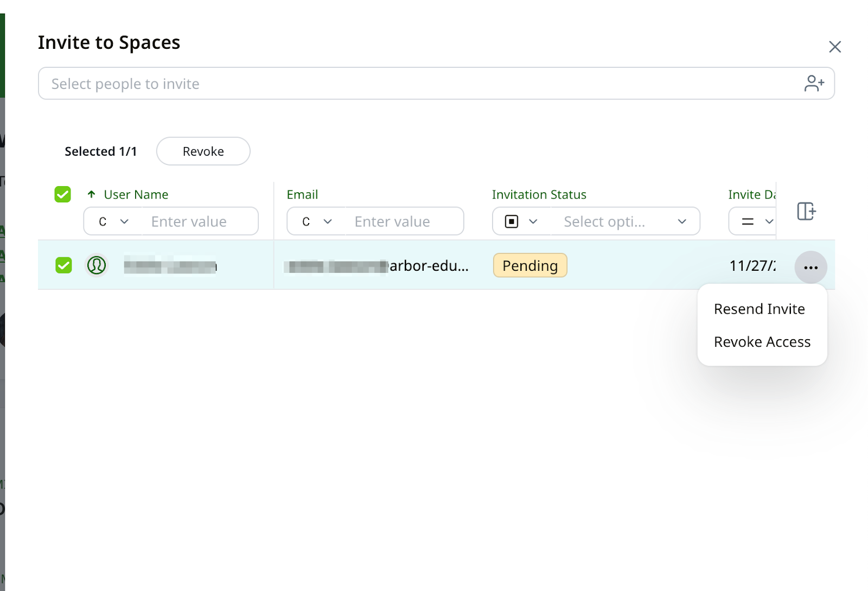Viewport: 868px width, 591px height.
Task: Choose Revoke Access from the menu
Action: click(x=762, y=342)
